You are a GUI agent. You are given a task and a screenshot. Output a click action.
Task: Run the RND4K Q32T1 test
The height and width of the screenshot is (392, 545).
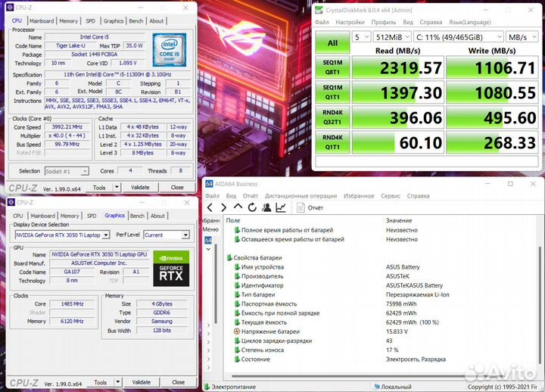332,117
